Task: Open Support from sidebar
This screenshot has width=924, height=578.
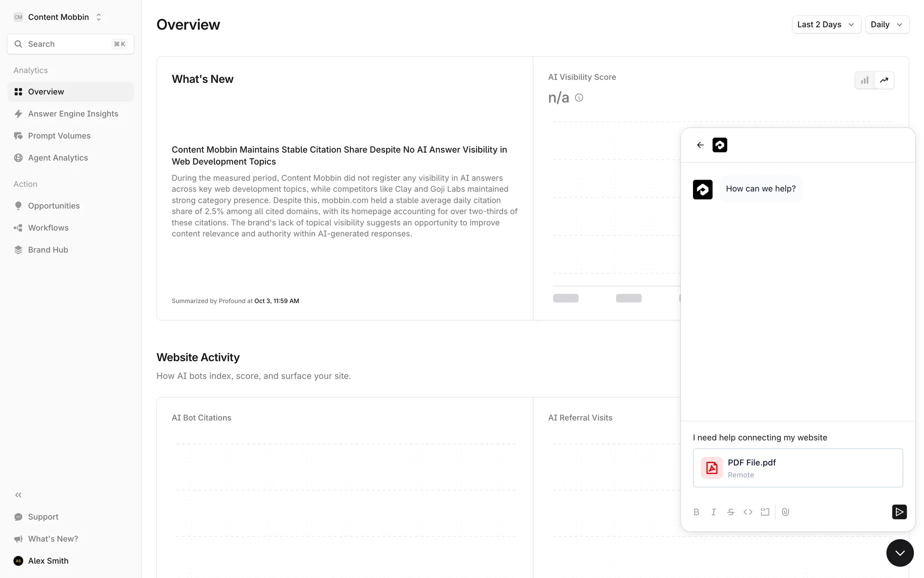Action: pyautogui.click(x=43, y=517)
